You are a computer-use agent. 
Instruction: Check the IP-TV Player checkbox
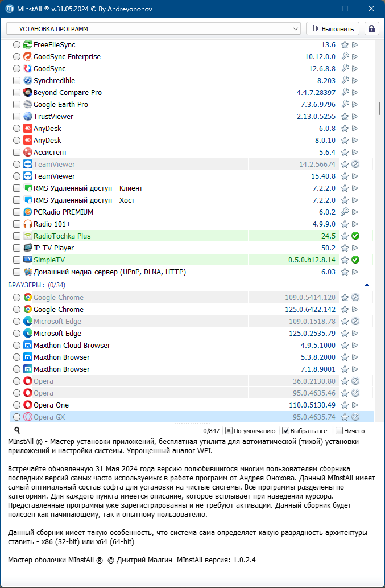point(16,248)
